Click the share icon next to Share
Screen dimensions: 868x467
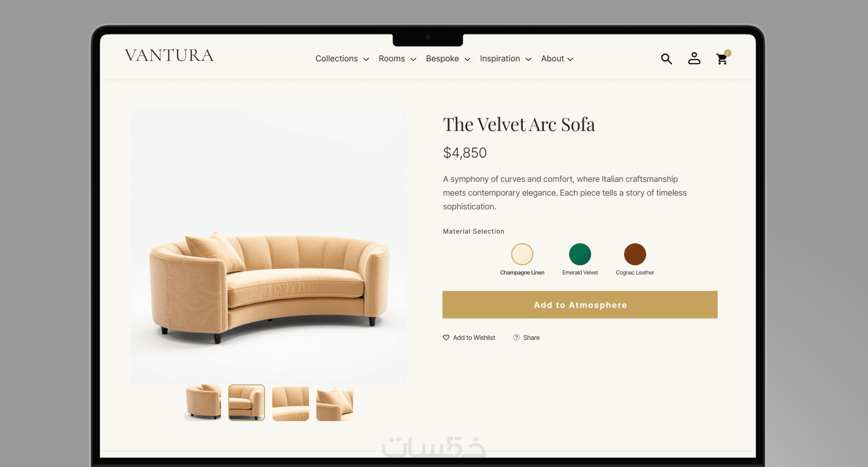click(x=516, y=337)
